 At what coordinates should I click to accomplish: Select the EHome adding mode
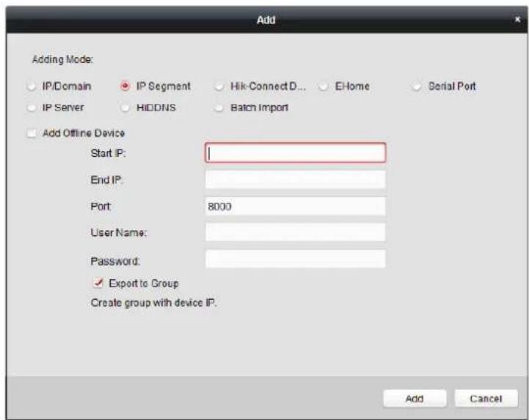324,86
